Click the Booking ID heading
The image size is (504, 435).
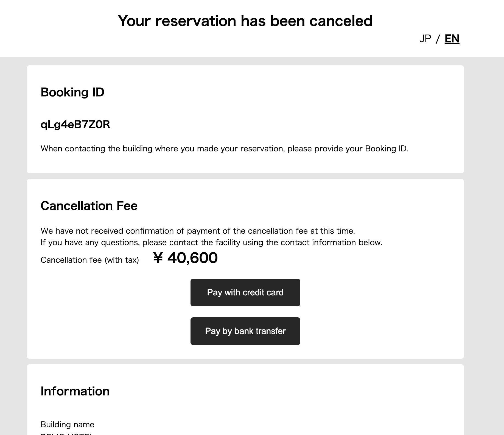click(x=72, y=92)
